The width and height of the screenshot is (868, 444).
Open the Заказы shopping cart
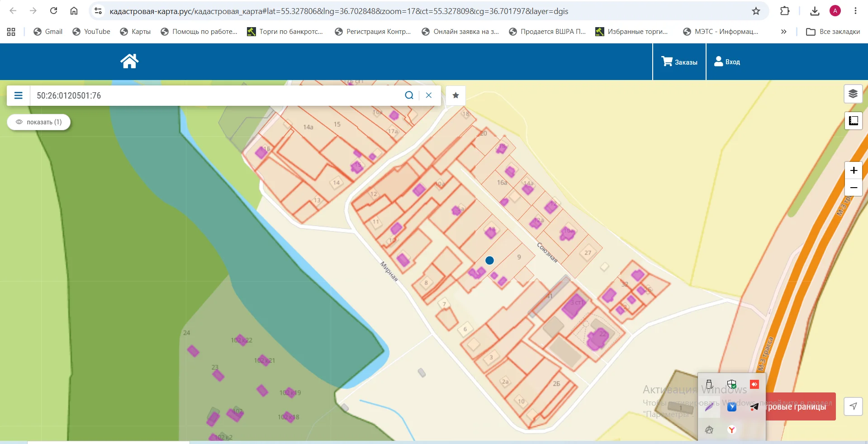tap(679, 62)
